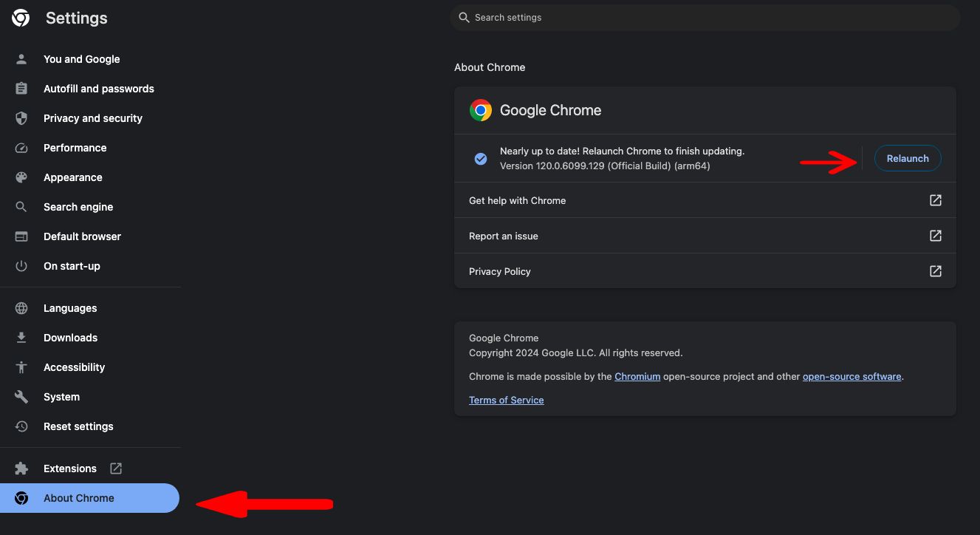Click the Chrome logo beside Settings title

click(x=21, y=18)
